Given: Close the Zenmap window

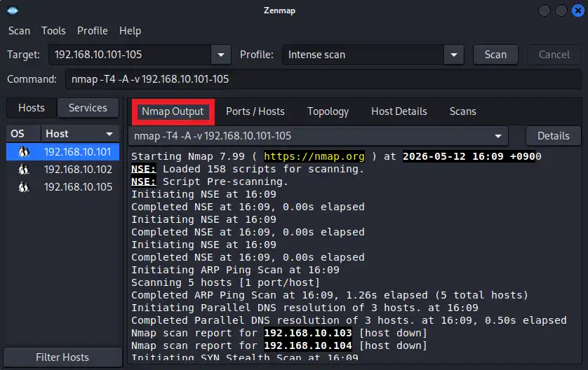Looking at the screenshot, I should [x=578, y=11].
